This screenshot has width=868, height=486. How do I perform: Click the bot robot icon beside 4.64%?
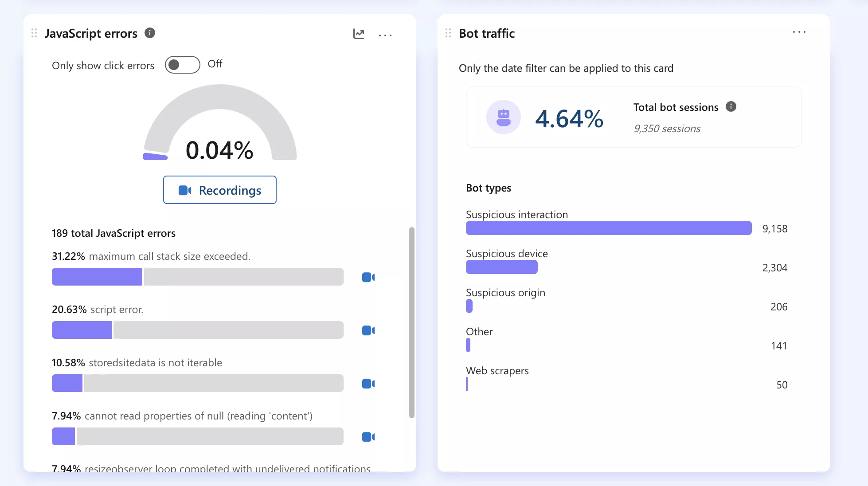click(503, 118)
